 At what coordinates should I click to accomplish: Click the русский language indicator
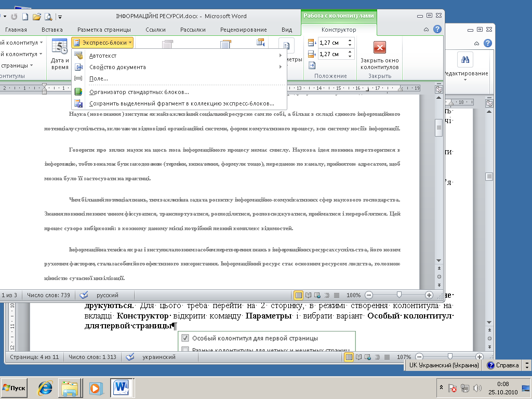[x=107, y=295]
